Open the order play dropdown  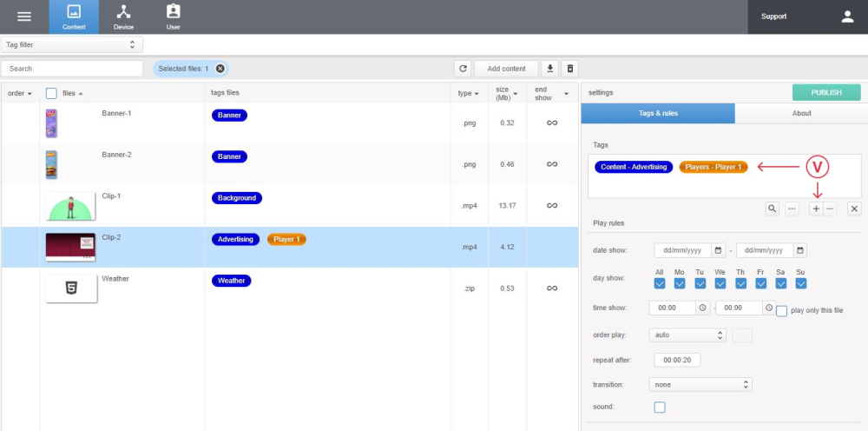pos(687,335)
